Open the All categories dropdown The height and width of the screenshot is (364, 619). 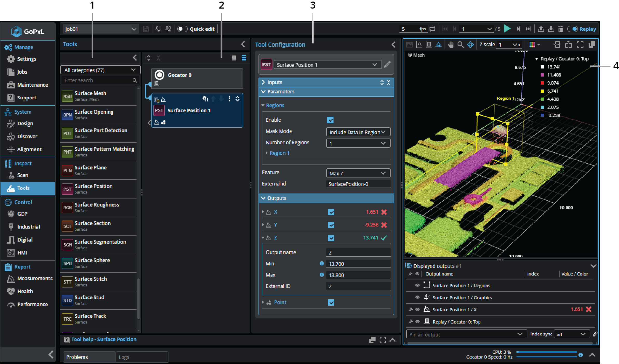100,70
